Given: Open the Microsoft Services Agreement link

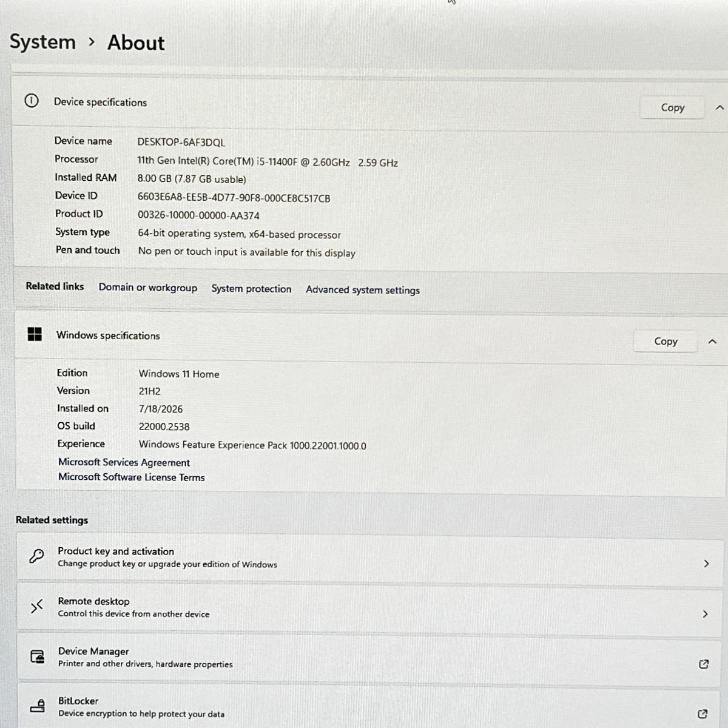Looking at the screenshot, I should (124, 462).
